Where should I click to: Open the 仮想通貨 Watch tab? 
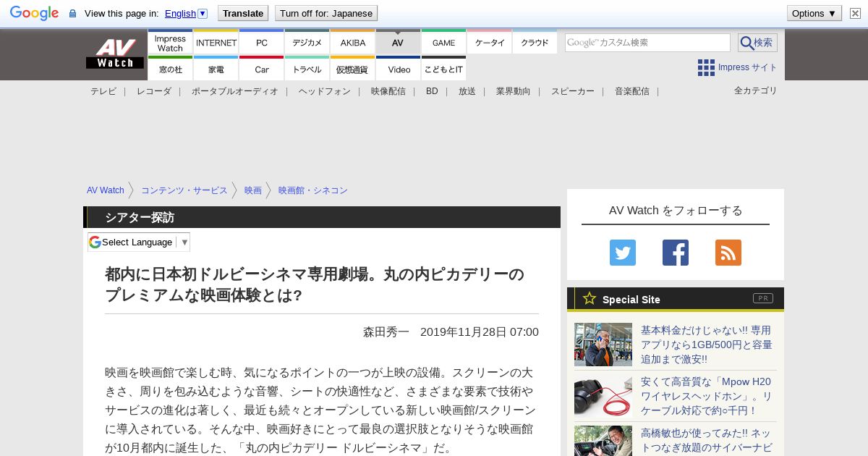(353, 69)
